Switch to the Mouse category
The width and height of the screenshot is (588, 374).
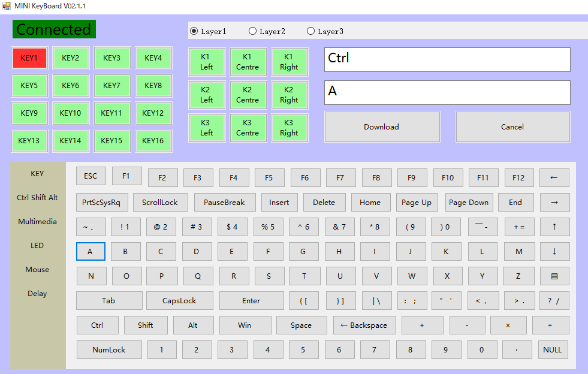(x=37, y=270)
